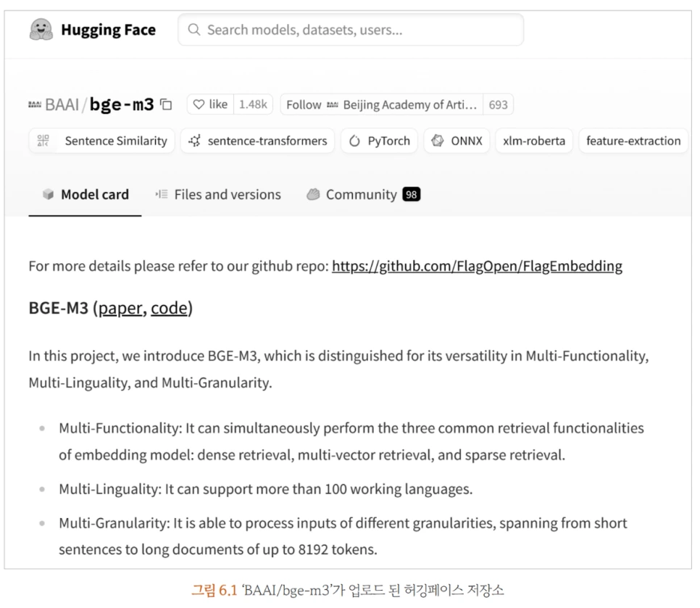Toggle the like heart for bge-m3
The image size is (700, 608).
coord(199,104)
